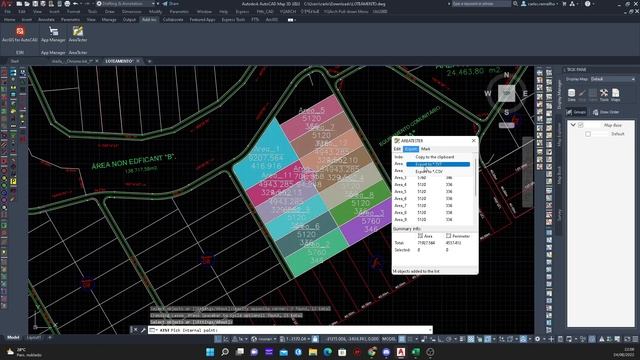Switch to AutoCAD icon in taskbar
This screenshot has height=360, width=640.
(401, 352)
